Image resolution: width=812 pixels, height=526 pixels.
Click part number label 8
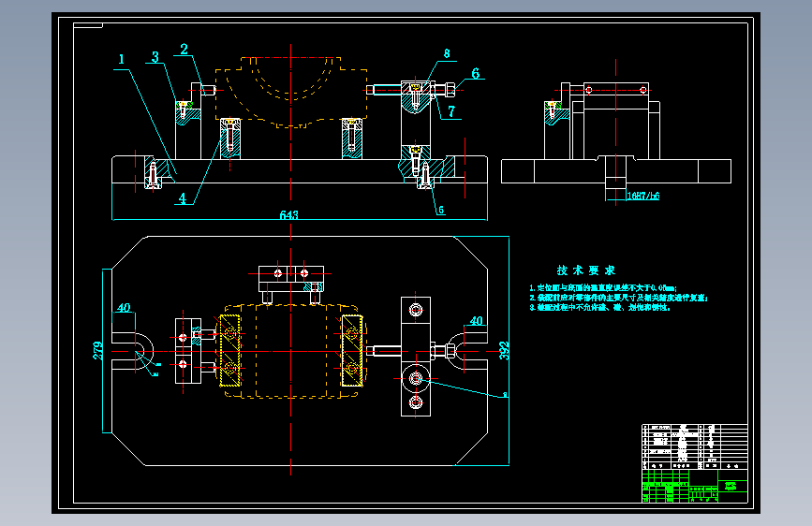click(447, 53)
